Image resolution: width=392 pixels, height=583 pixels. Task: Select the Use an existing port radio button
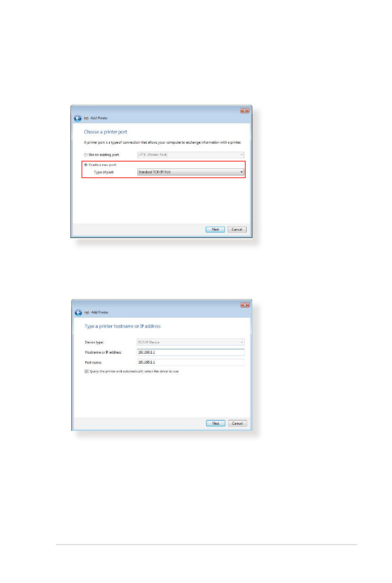86,155
